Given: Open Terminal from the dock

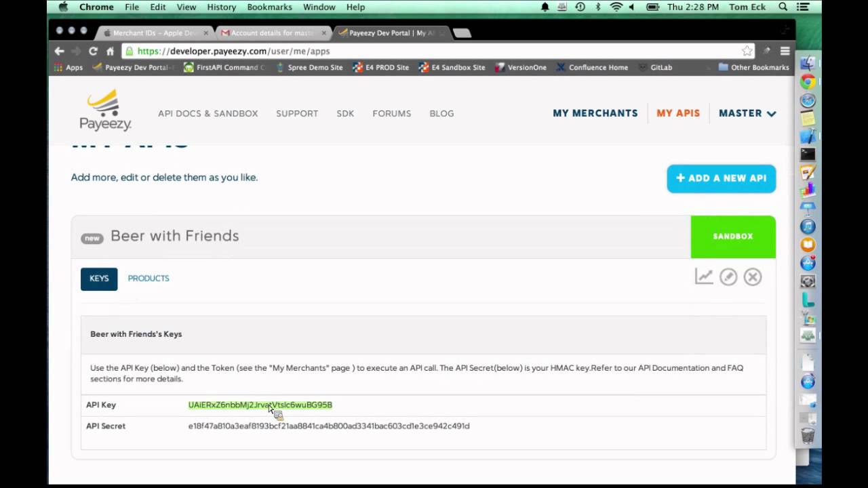Looking at the screenshot, I should [x=808, y=155].
